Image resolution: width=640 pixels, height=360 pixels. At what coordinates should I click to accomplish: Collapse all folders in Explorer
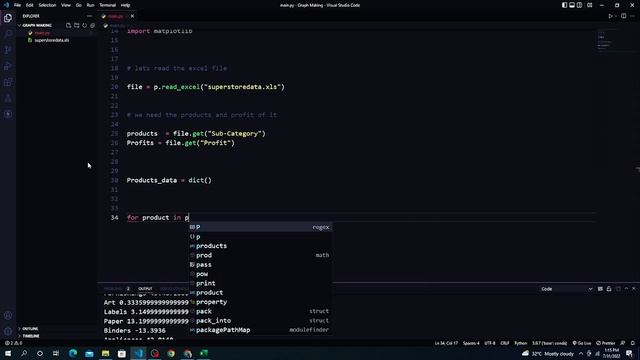[x=93, y=25]
